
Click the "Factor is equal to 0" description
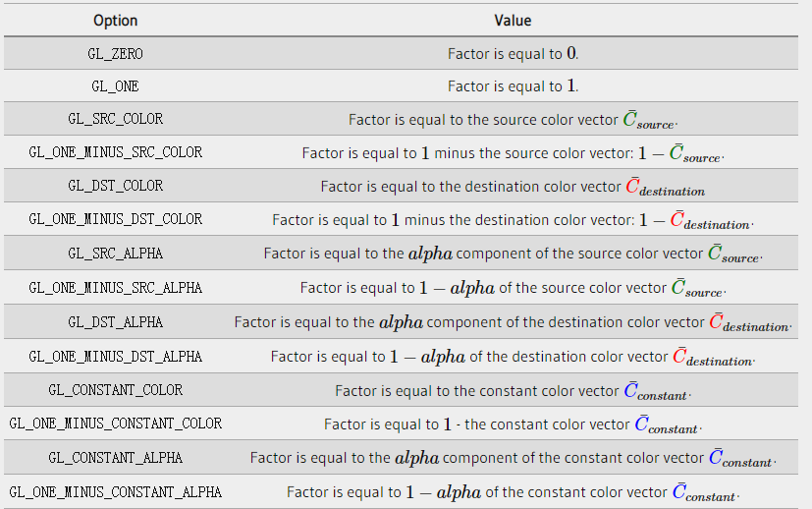513,54
